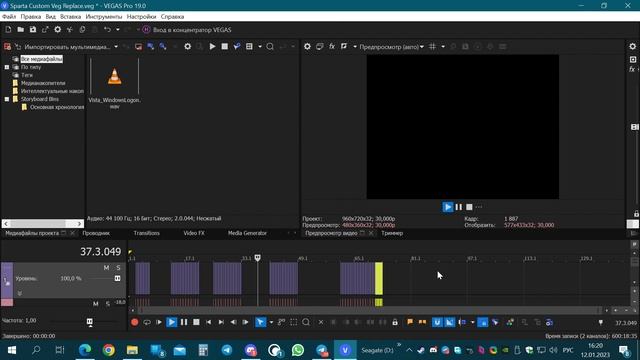Select the Selection Edit tool
This screenshot has width=640, height=360.
293,322
